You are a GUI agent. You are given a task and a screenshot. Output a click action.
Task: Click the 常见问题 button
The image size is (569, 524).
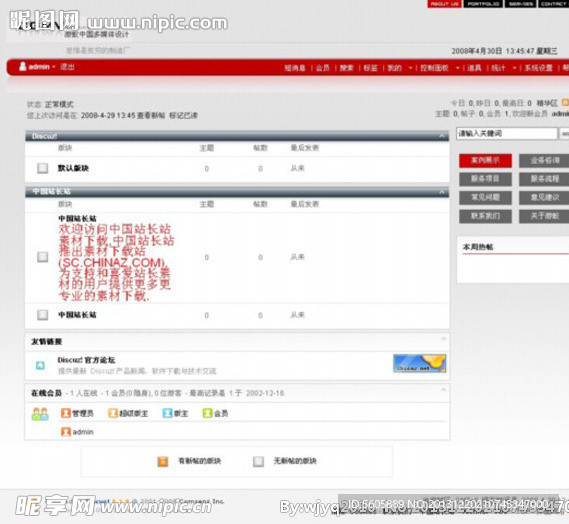click(x=486, y=197)
